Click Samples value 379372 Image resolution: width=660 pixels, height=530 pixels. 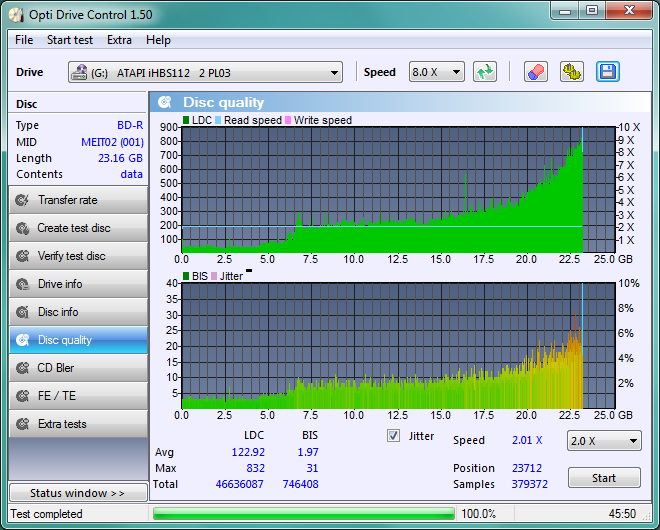[530, 484]
